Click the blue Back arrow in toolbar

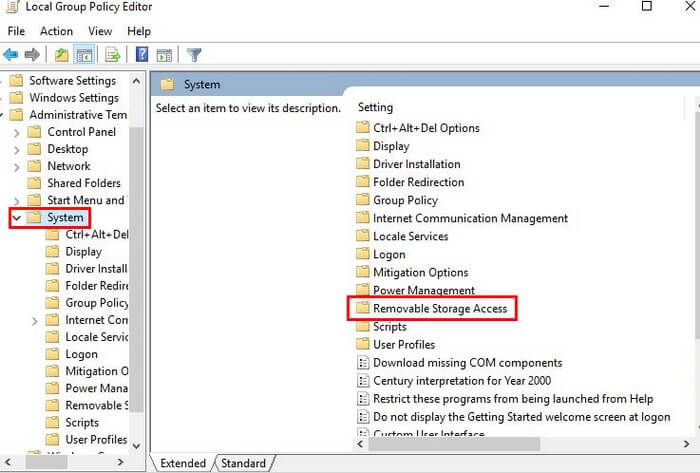11,55
